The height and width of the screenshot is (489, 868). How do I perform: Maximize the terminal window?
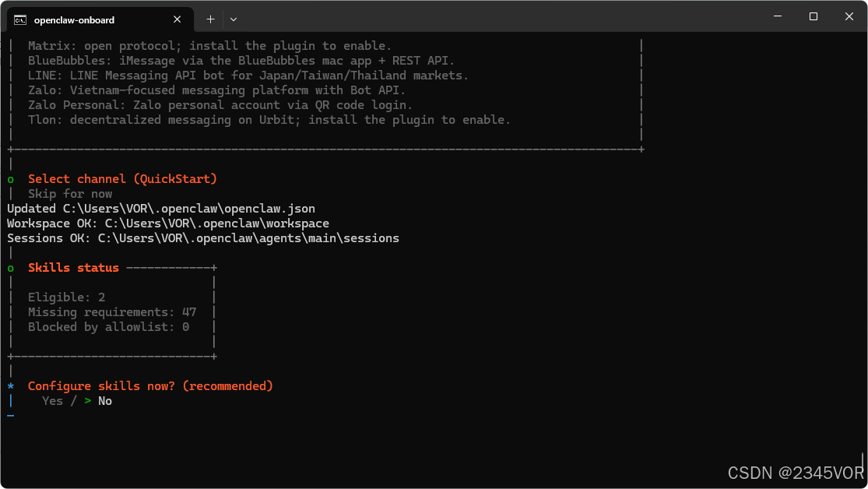point(814,16)
